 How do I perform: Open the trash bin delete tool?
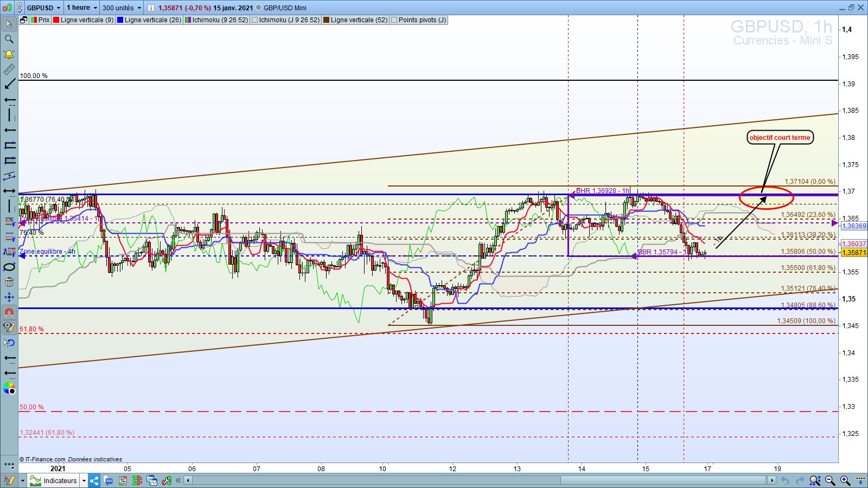pyautogui.click(x=9, y=282)
